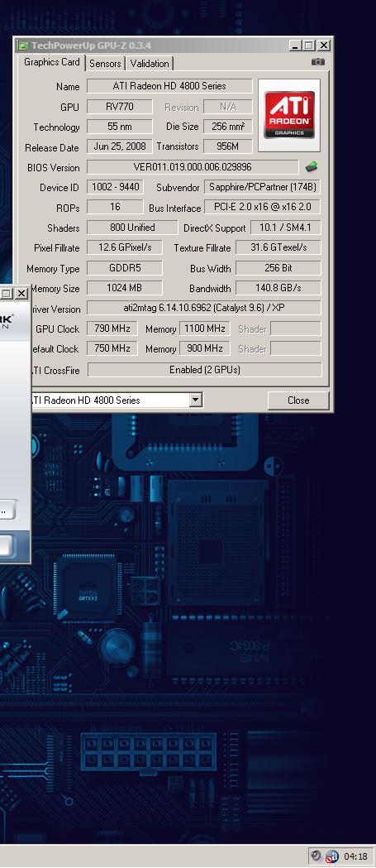Select the Graphics Card tab
Image resolution: width=376 pixels, height=868 pixels.
51,62
